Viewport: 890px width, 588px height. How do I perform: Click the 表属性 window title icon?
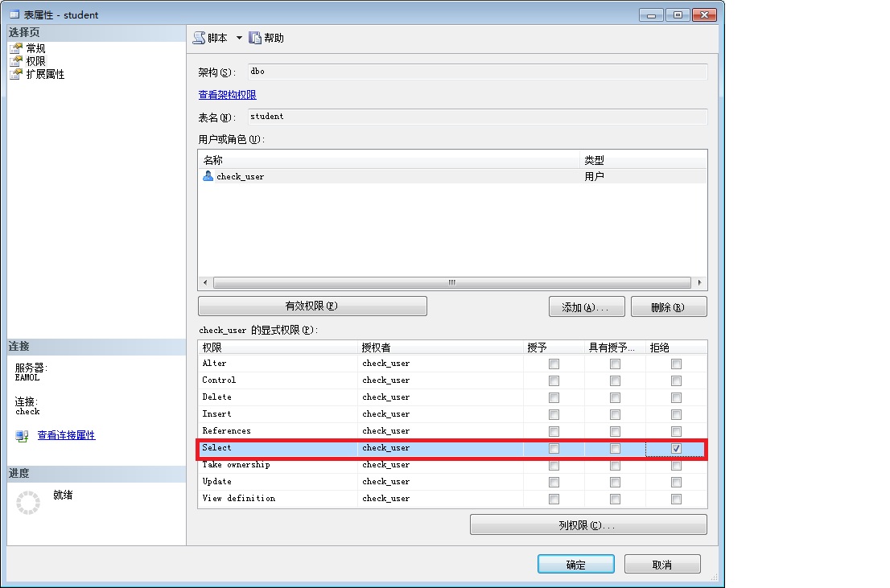tap(14, 14)
